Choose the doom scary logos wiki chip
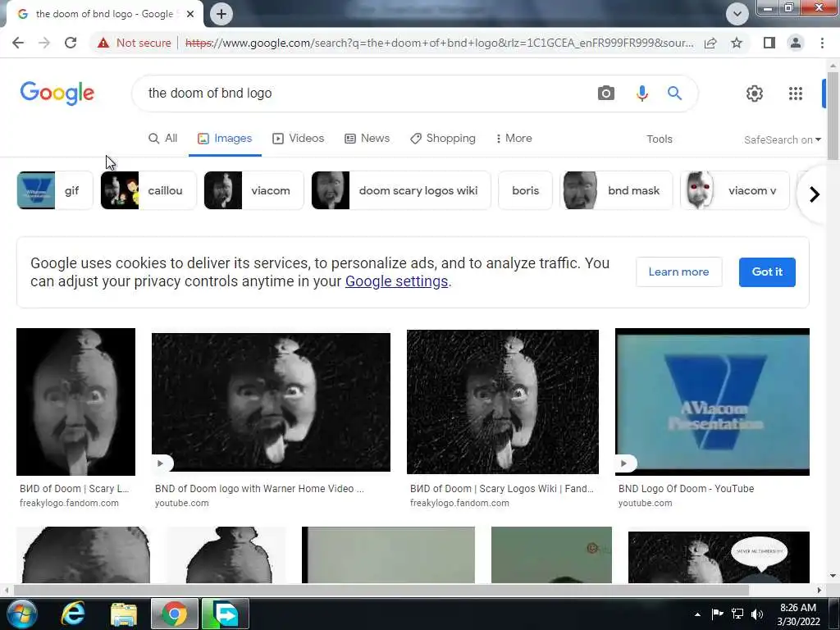Screen dimensions: 840x630 (400, 190)
